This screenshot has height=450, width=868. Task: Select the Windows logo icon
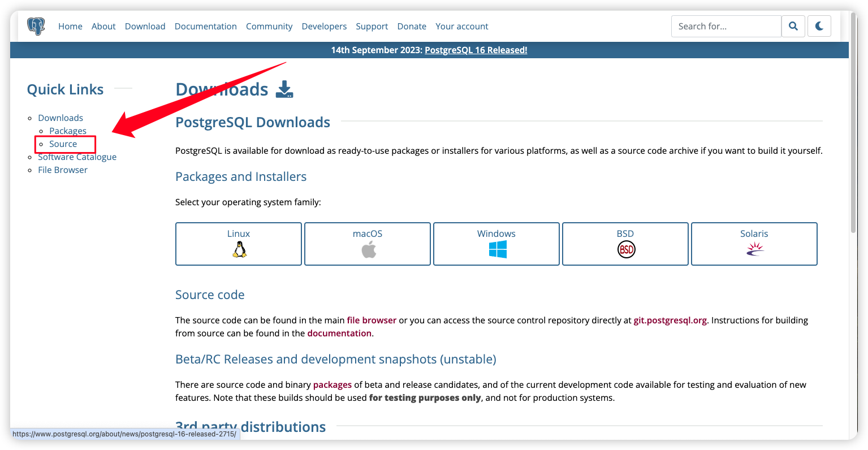(498, 249)
